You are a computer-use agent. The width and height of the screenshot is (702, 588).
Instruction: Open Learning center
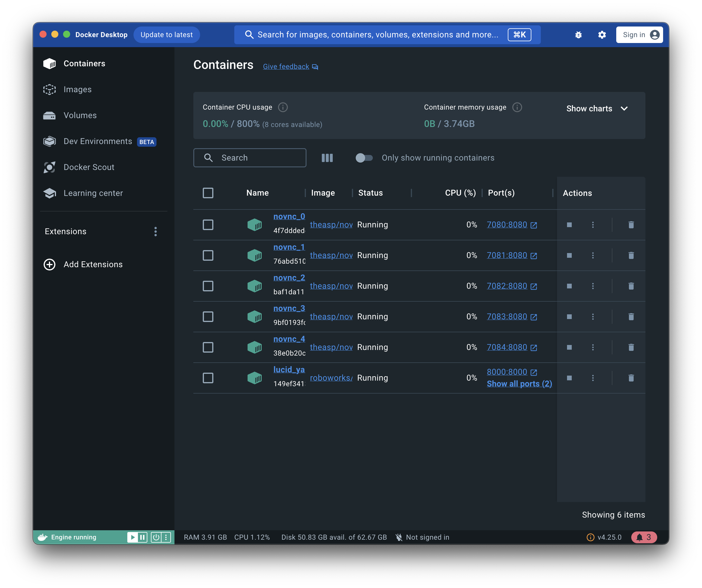click(104, 193)
